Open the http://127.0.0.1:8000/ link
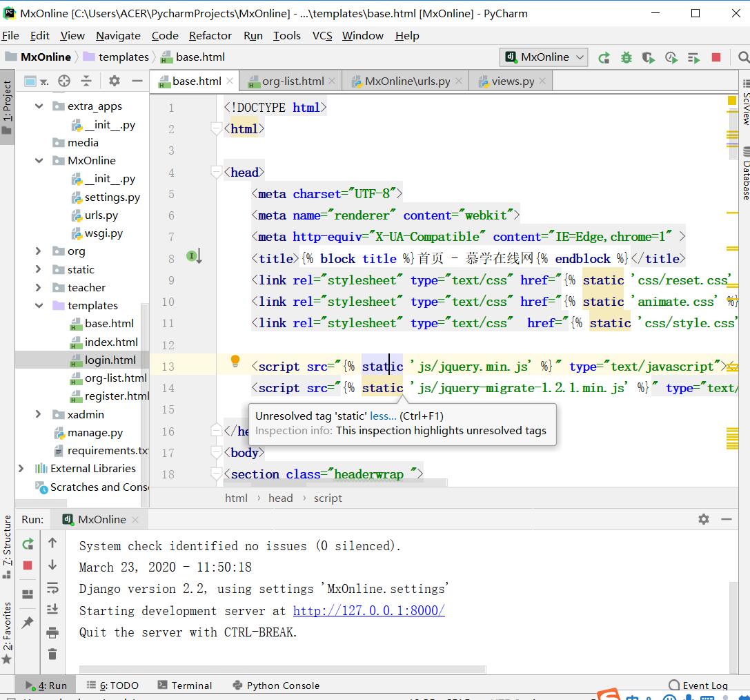Viewport: 750px width, 700px height. point(368,611)
